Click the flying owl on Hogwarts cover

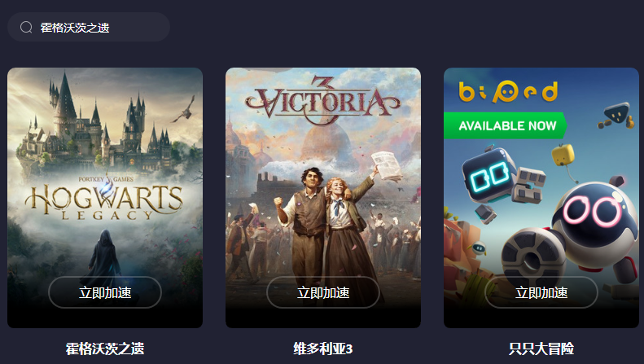coord(185,109)
